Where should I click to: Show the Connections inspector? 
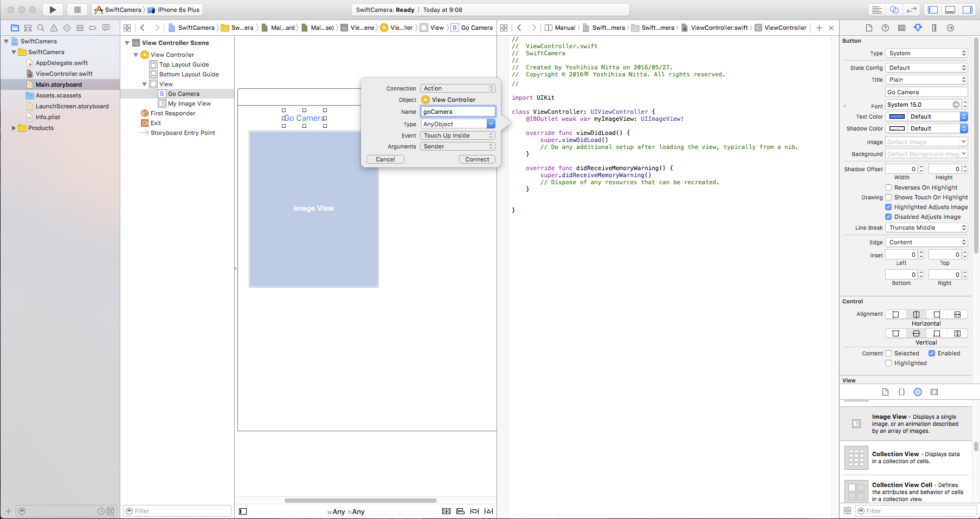click(950, 28)
